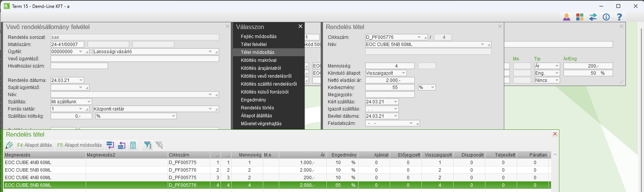Choose Kitöltés szállító rendelésről option
Viewport: 644px width, 192px height.
269,84
